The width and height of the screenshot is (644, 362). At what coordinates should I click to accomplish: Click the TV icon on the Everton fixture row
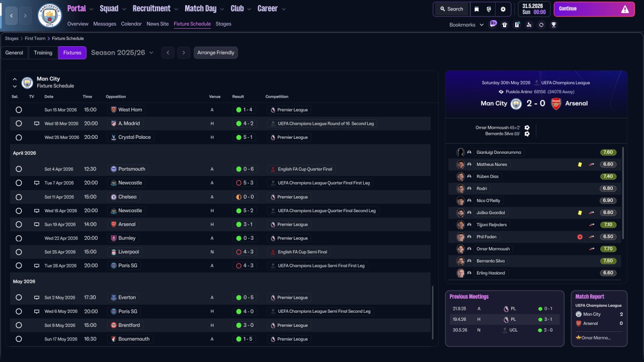(37, 298)
